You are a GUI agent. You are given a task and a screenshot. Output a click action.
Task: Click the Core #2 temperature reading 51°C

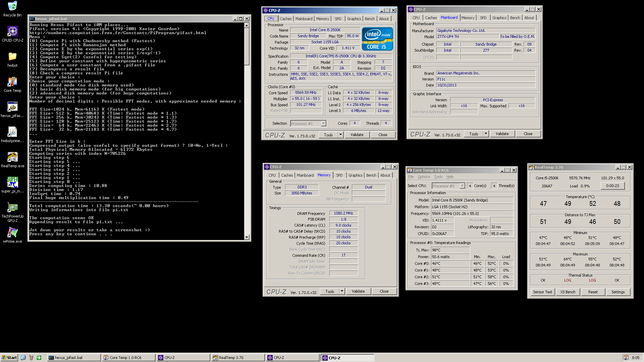tap(450, 277)
